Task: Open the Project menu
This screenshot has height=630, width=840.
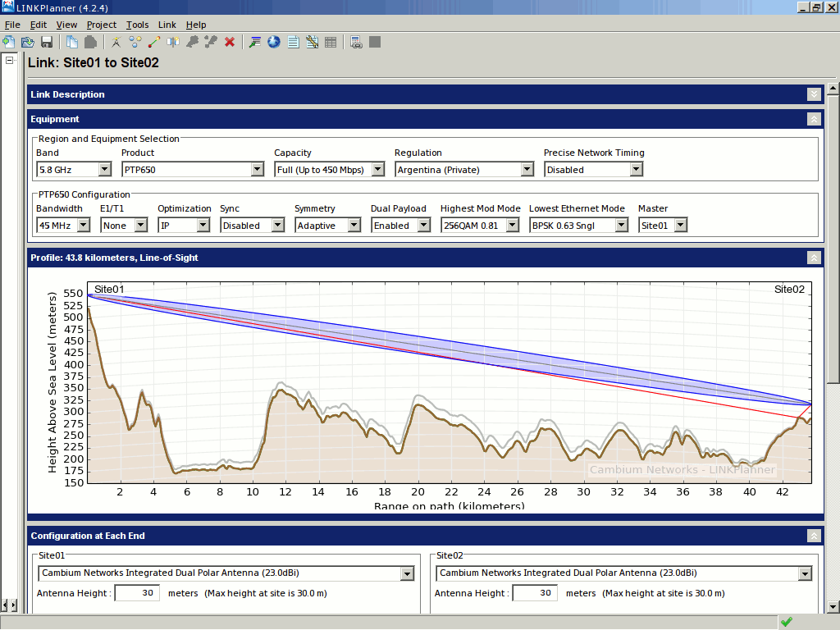Action: pos(101,25)
